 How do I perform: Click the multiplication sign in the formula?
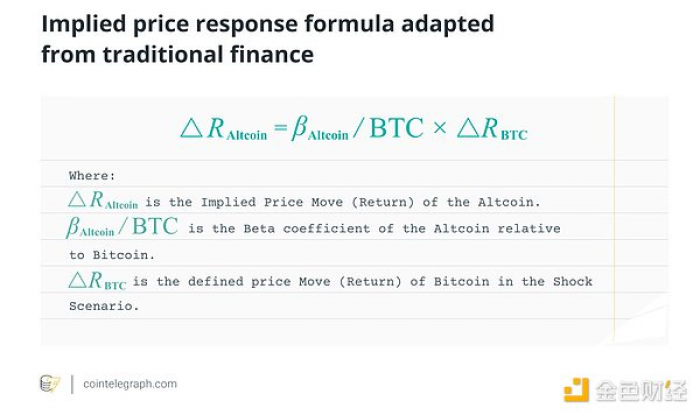pos(440,129)
